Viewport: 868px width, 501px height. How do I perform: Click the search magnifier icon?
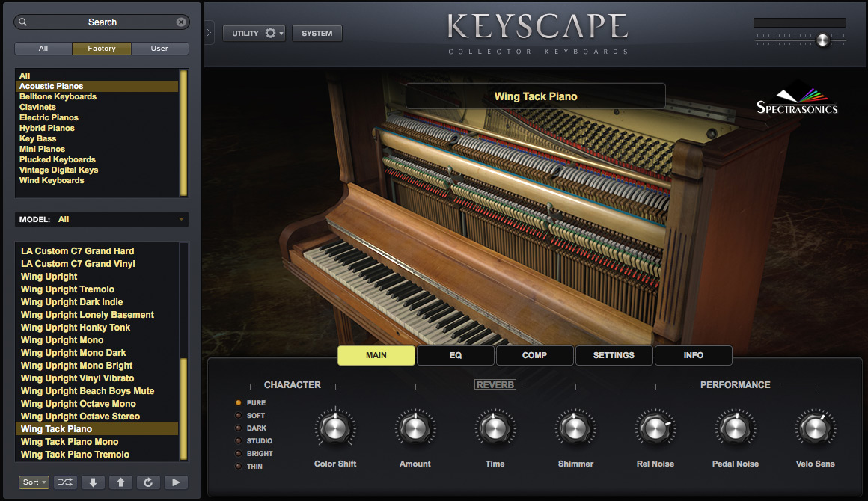coord(22,22)
